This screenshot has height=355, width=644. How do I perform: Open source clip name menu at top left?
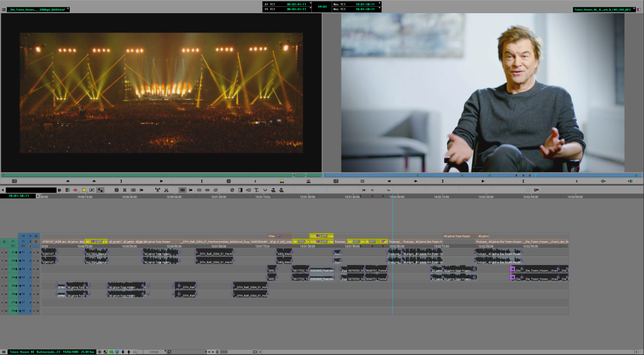38,9
